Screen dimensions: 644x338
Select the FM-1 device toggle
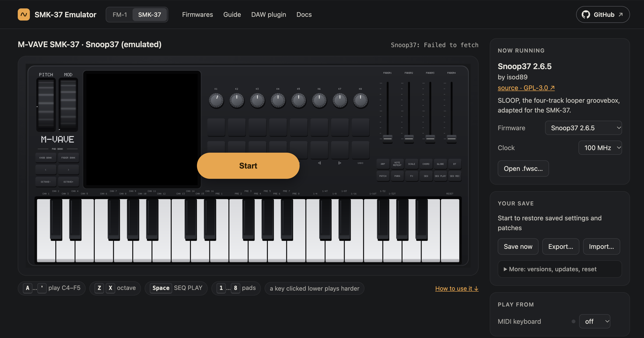coord(120,14)
